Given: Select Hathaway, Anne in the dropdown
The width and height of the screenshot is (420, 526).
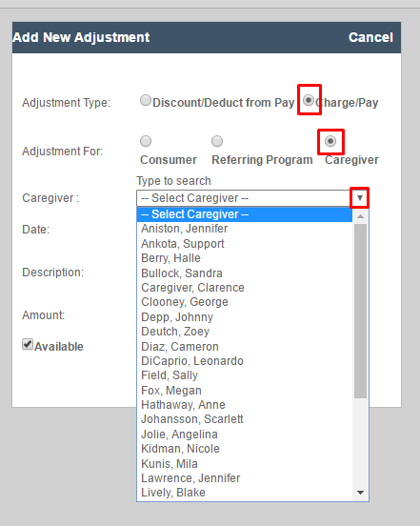Looking at the screenshot, I should click(245, 405).
